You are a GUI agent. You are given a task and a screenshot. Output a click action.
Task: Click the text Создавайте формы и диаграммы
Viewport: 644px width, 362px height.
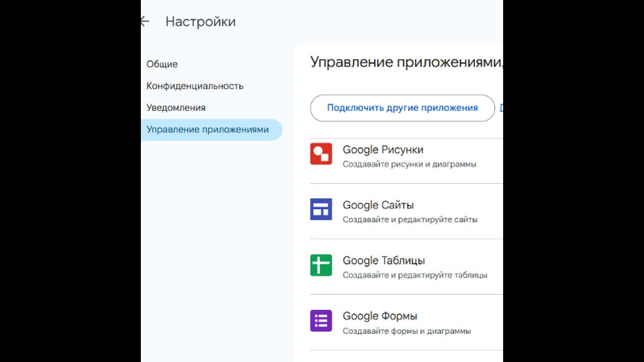coord(407,331)
